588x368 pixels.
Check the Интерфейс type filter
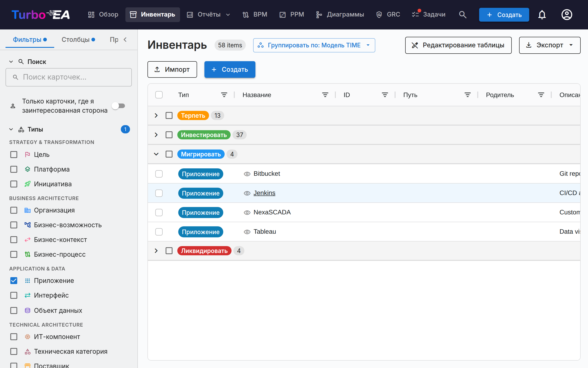(x=14, y=295)
